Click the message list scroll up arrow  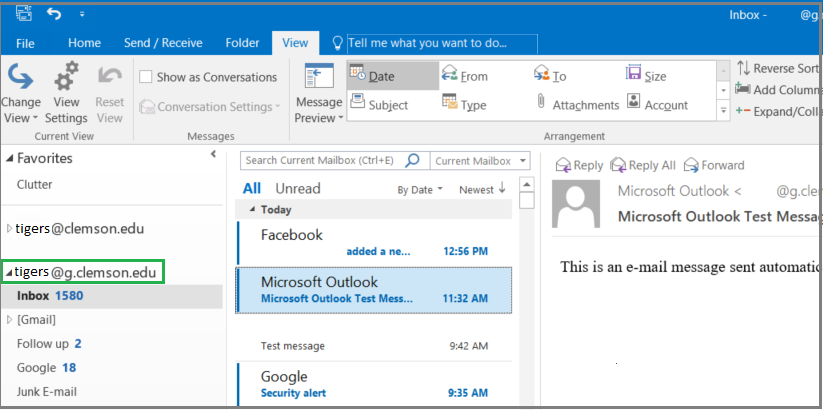pos(526,185)
